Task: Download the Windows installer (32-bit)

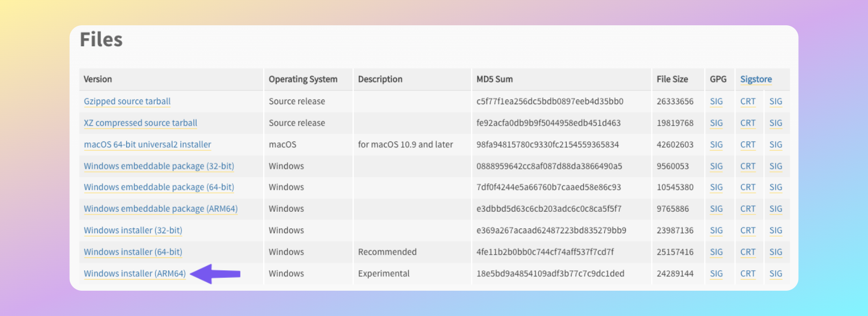Action: pyautogui.click(x=133, y=230)
